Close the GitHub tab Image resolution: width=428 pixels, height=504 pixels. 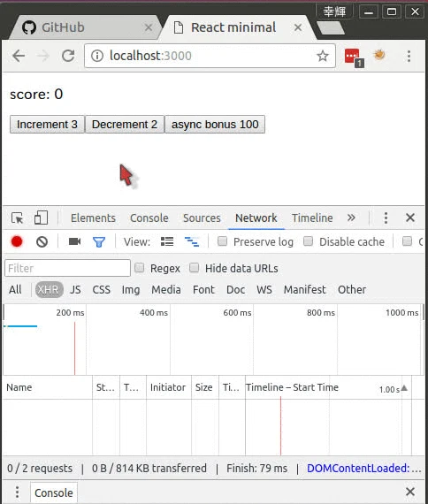(x=149, y=27)
